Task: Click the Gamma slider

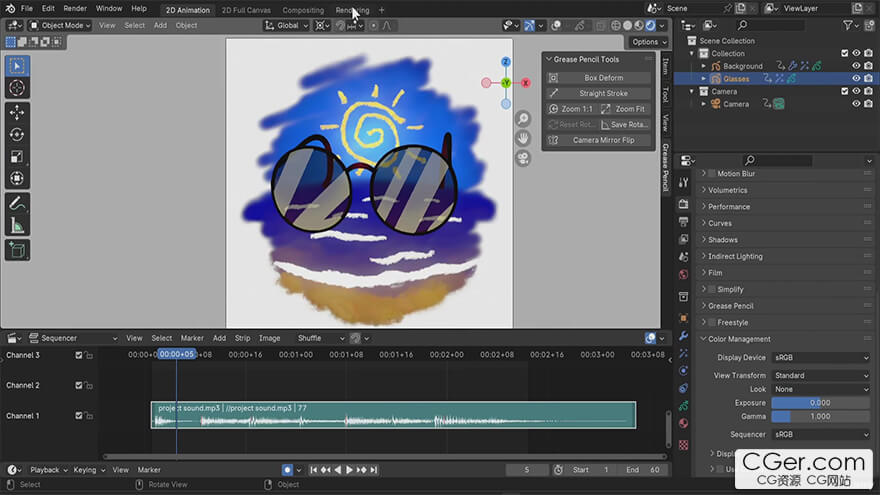Action: (821, 416)
